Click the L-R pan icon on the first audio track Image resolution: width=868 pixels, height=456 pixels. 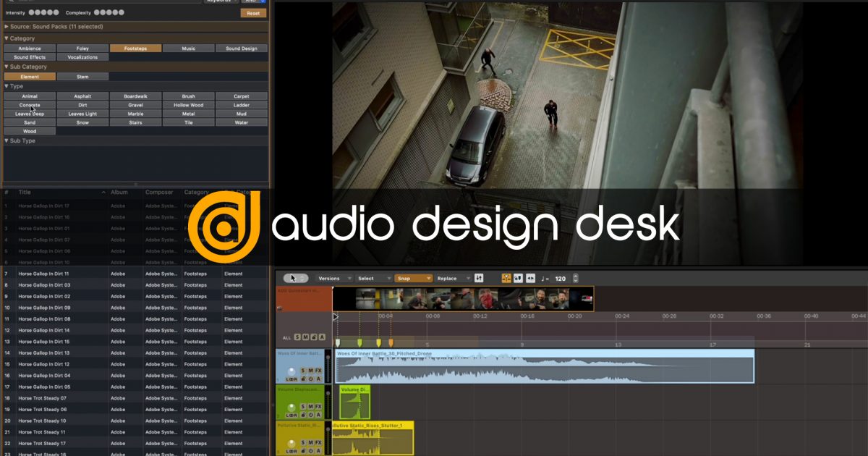coord(293,379)
